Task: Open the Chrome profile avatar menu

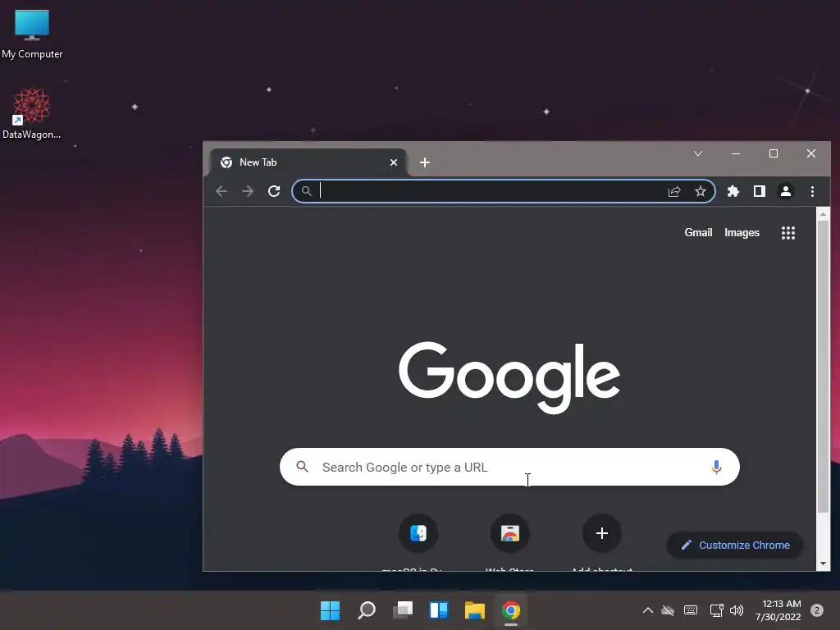Action: [785, 191]
